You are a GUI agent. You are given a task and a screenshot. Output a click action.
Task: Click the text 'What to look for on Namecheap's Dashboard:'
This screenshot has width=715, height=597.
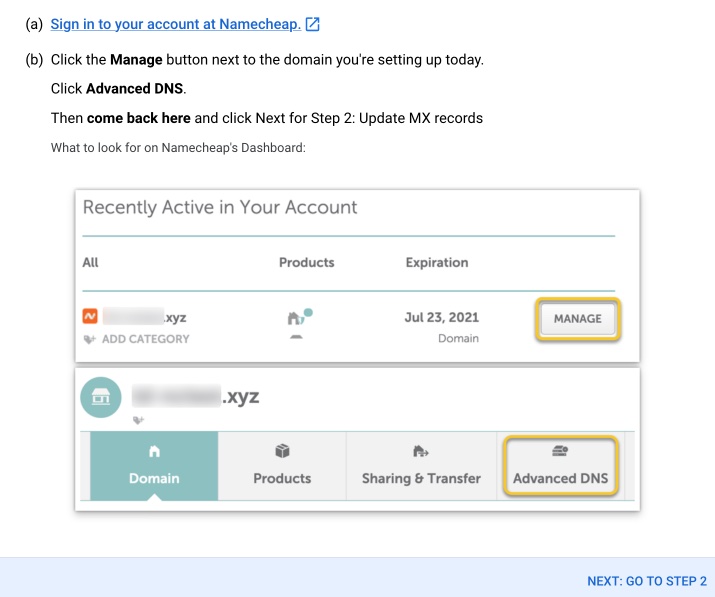point(178,148)
